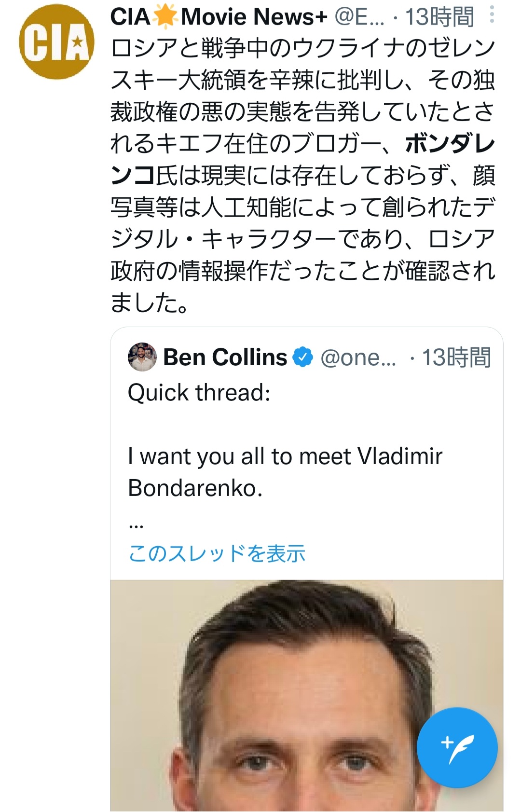Select the Ben Collins display name
Image resolution: width=521 pixels, height=812 pixels.
pos(225,357)
